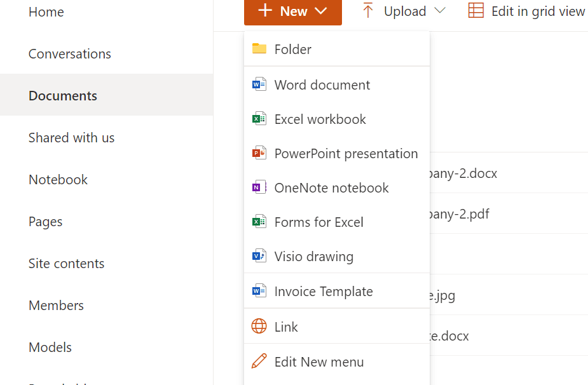Screen dimensions: 588x385
Task: Click the OneNote notebook icon
Action: [x=259, y=187]
